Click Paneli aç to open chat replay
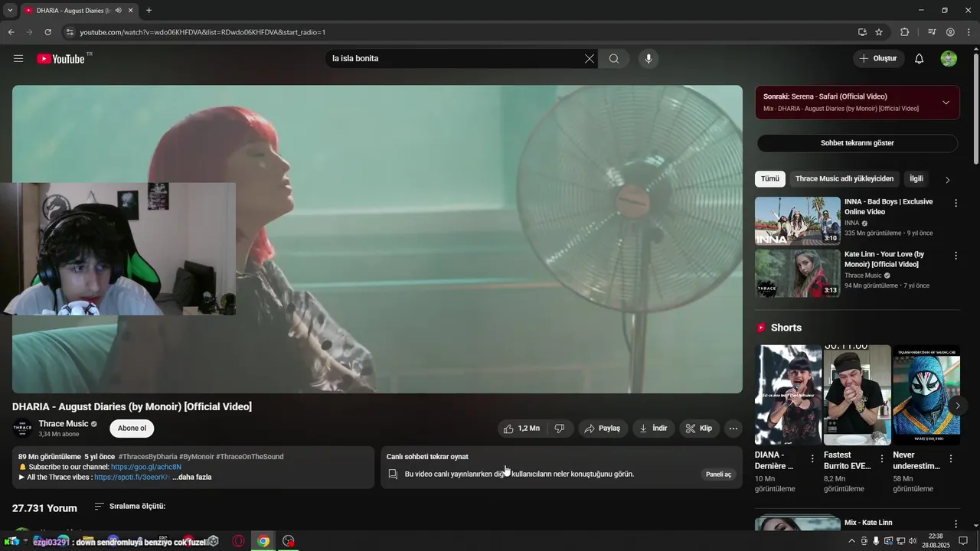The height and width of the screenshot is (551, 980). tap(718, 474)
